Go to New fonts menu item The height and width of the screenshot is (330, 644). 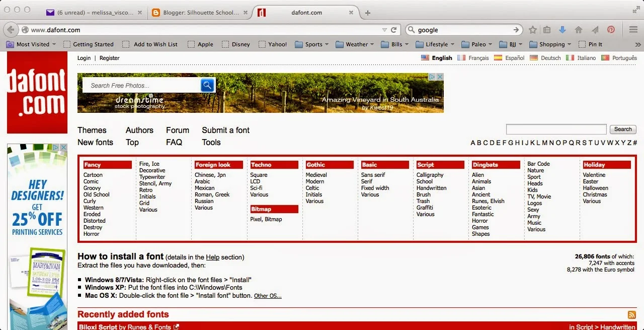95,142
